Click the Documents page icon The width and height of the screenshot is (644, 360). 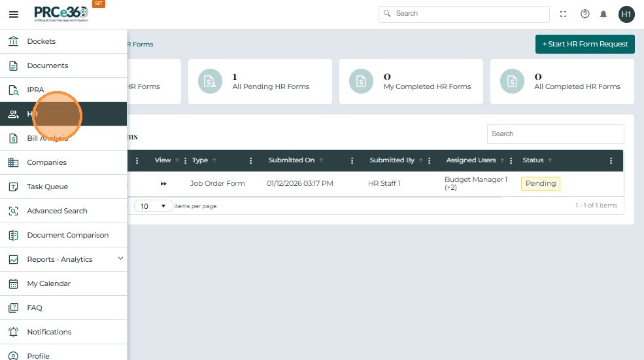(x=14, y=65)
